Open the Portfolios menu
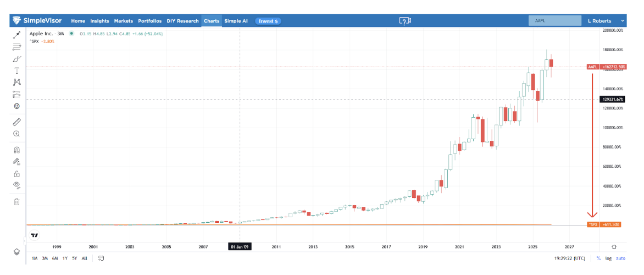Screen dimensions: 644x275 pos(150,21)
